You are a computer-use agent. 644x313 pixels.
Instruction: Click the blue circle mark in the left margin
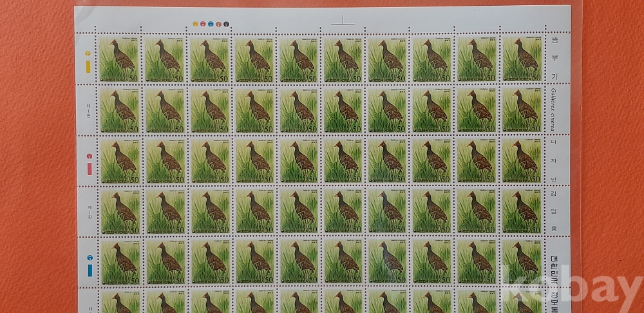90,258
